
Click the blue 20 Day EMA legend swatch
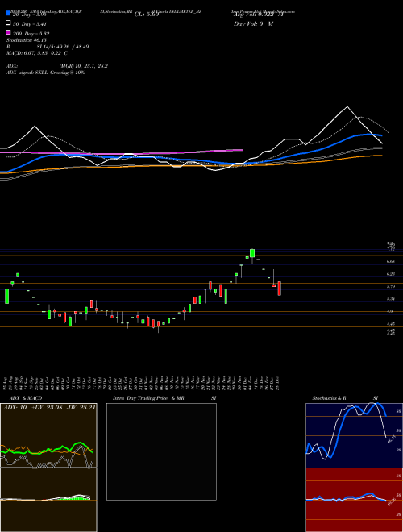8,13
